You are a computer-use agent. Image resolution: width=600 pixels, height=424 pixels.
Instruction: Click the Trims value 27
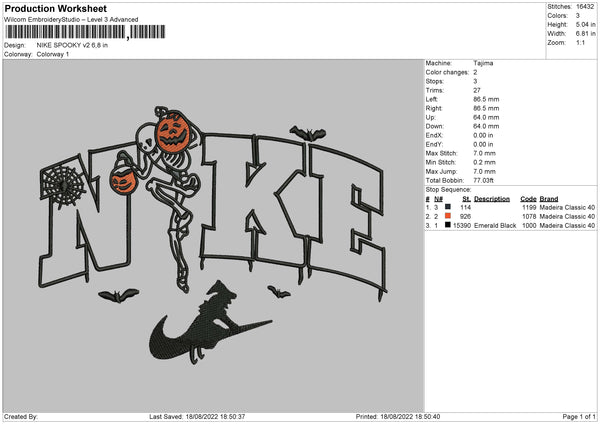pos(477,90)
